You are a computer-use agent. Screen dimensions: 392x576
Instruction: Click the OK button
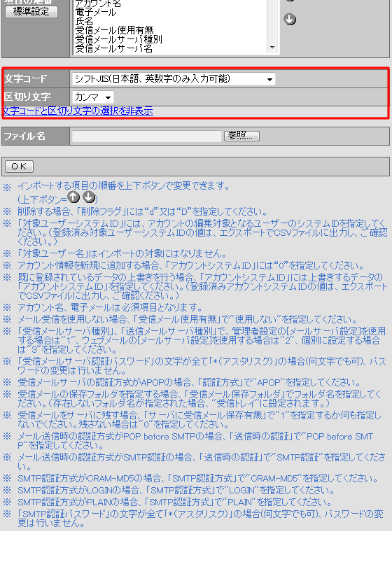(x=19, y=167)
